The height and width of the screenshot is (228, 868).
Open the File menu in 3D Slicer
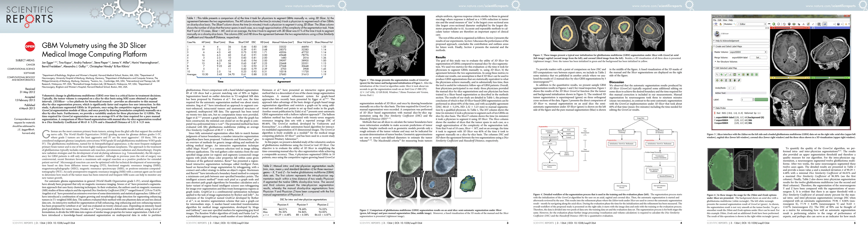coord(715,20)
